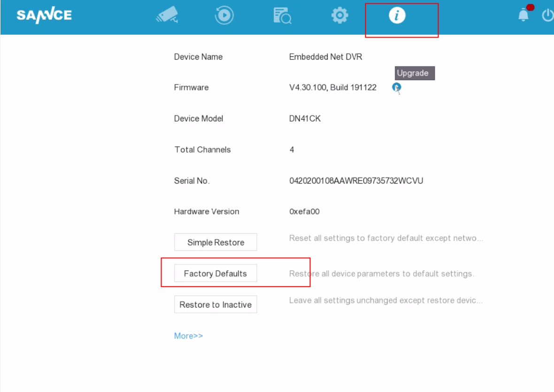
Task: Click the Restore to Inactive description text
Action: 386,300
